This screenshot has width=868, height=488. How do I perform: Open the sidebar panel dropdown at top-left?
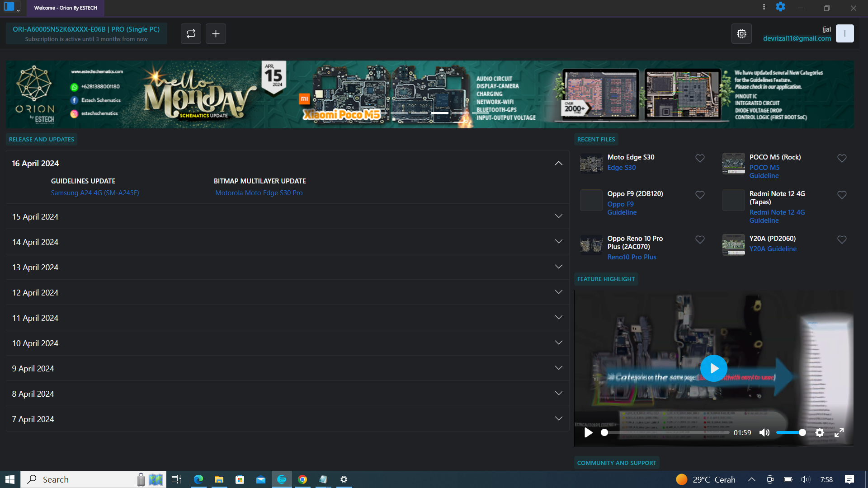[19, 9]
